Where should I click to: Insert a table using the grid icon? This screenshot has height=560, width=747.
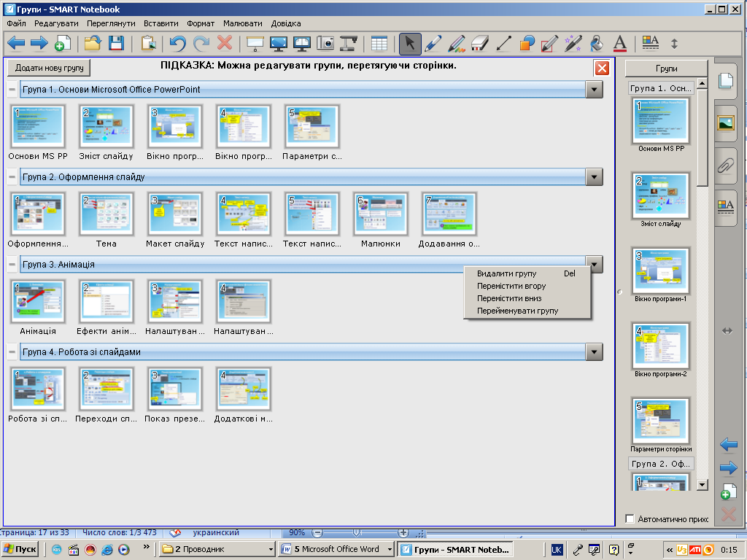click(x=379, y=44)
